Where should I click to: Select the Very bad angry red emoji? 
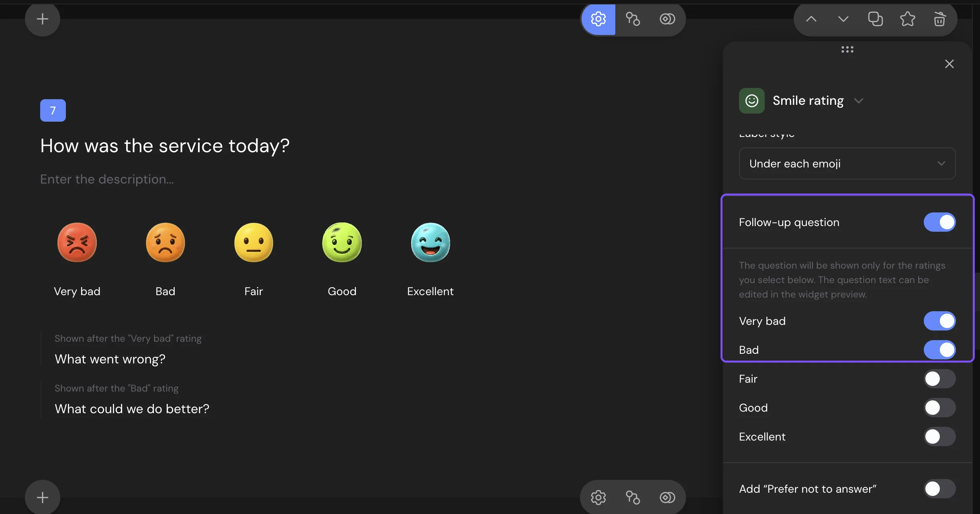tap(77, 242)
